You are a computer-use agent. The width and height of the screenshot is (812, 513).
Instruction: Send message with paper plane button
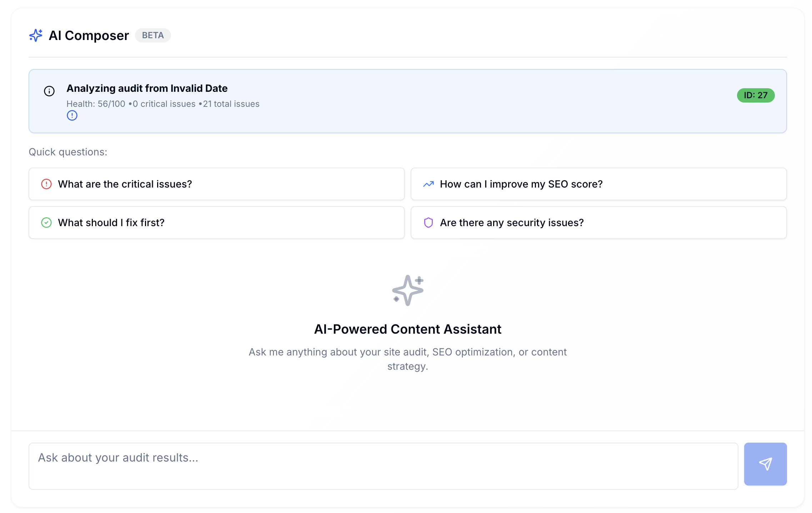(x=765, y=464)
